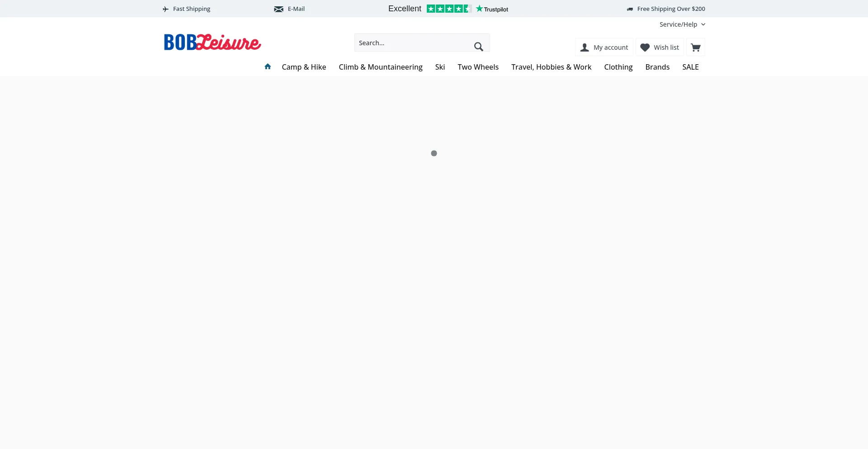Image resolution: width=868 pixels, height=449 pixels.
Task: Open the Two Wheels category
Action: pos(478,67)
